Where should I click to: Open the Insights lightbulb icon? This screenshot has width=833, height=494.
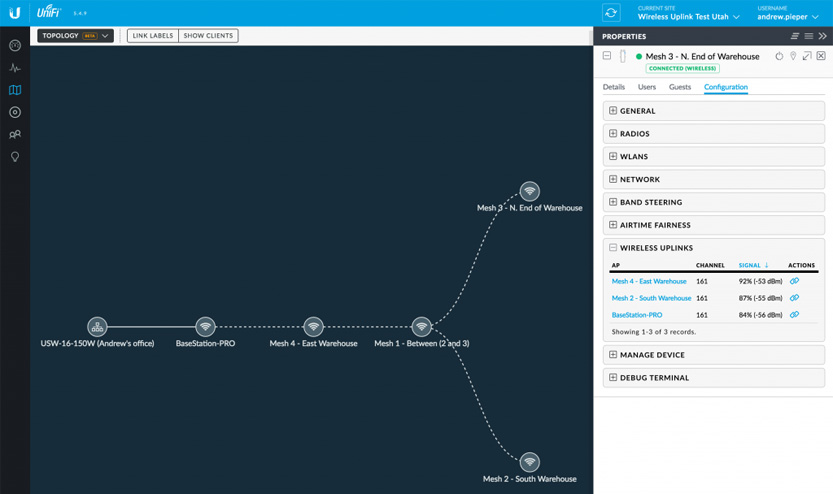[15, 157]
